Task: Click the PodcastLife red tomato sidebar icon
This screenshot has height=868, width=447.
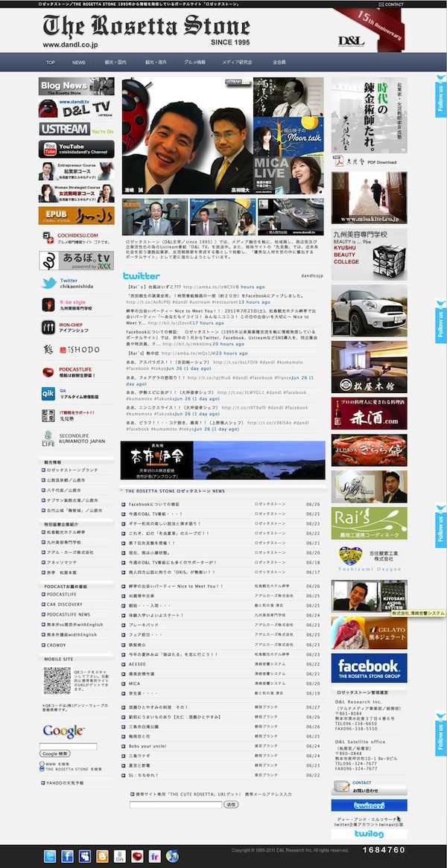Action: click(48, 371)
